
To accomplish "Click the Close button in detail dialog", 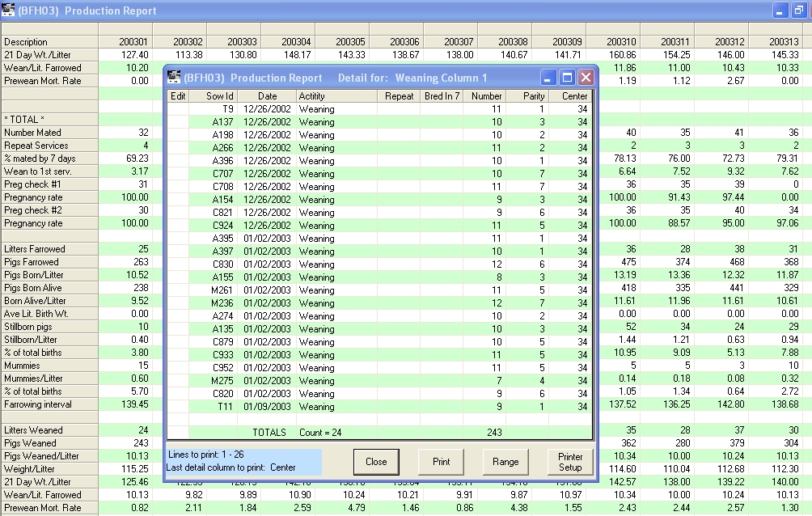I will tap(376, 462).
